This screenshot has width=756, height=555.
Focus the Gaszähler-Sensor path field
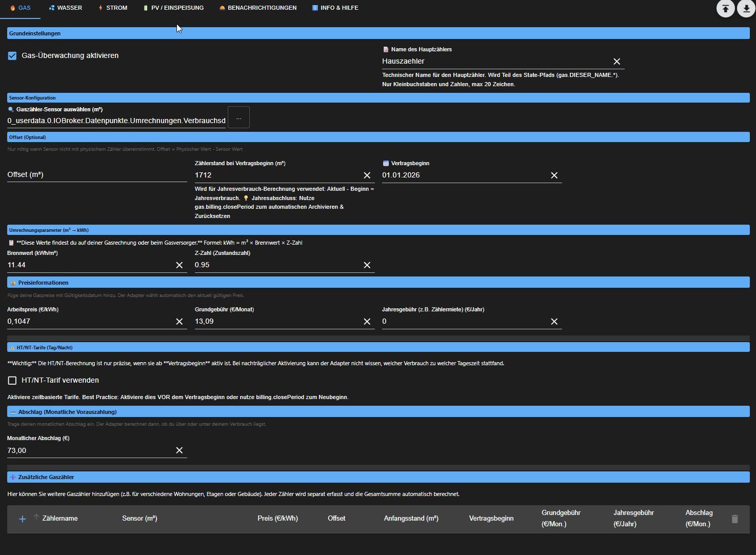click(x=116, y=121)
